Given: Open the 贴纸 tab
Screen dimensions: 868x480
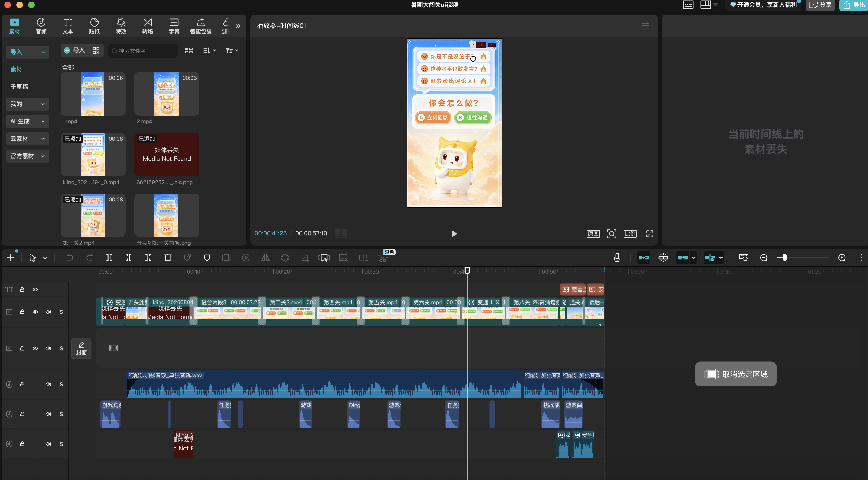Looking at the screenshot, I should 94,26.
